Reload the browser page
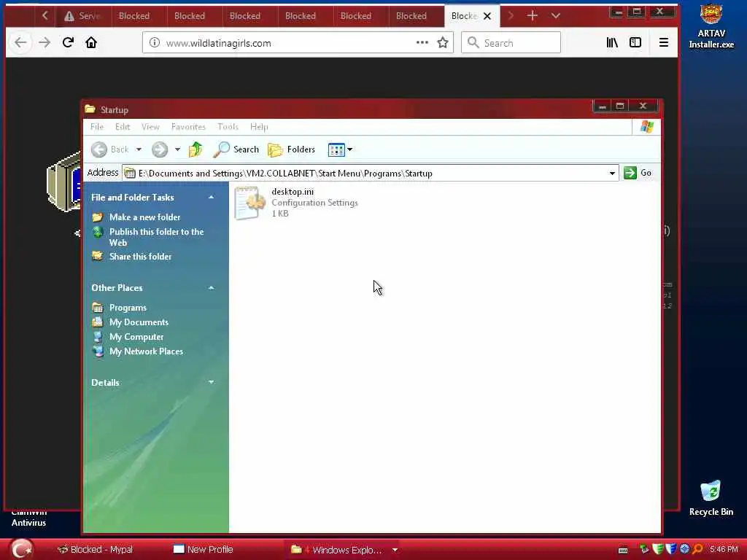 pyautogui.click(x=68, y=43)
